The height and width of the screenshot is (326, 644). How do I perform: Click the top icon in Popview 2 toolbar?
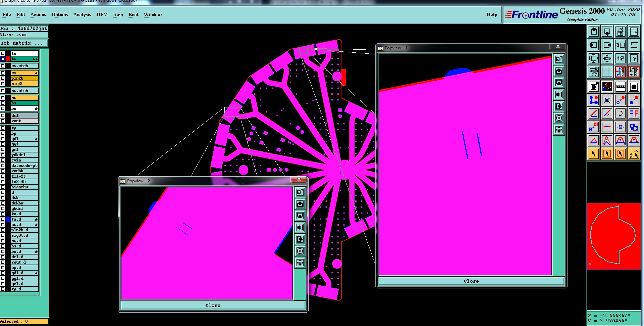[x=300, y=192]
